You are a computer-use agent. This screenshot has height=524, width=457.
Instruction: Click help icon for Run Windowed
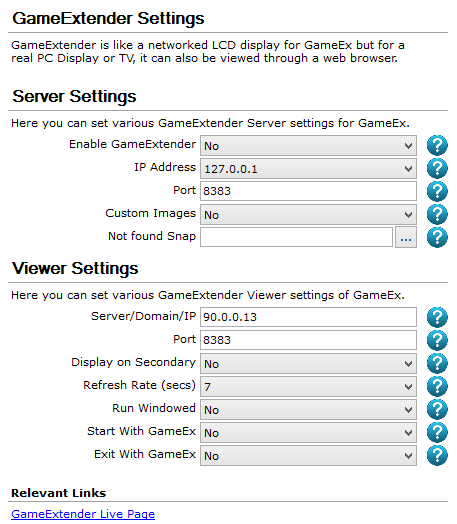437,409
